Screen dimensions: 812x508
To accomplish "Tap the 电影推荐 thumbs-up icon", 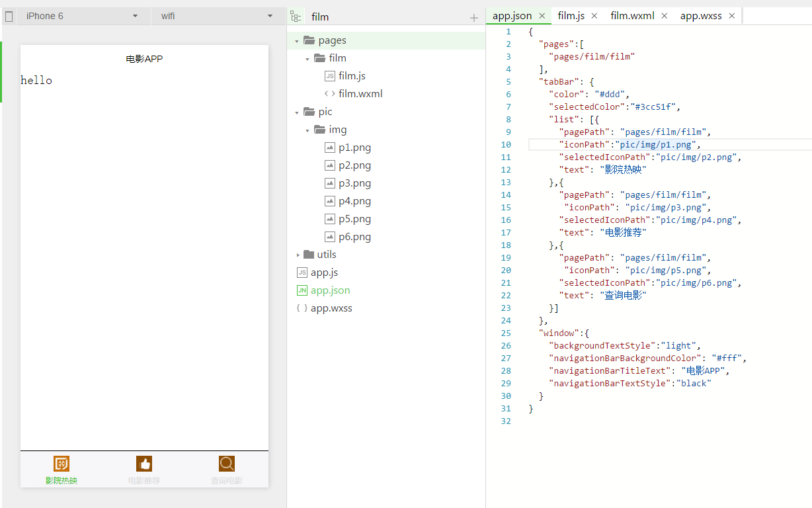I will [x=144, y=464].
